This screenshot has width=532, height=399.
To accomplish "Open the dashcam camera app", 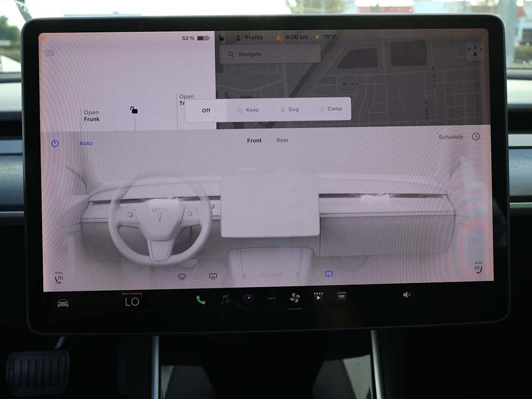I will coord(248,299).
